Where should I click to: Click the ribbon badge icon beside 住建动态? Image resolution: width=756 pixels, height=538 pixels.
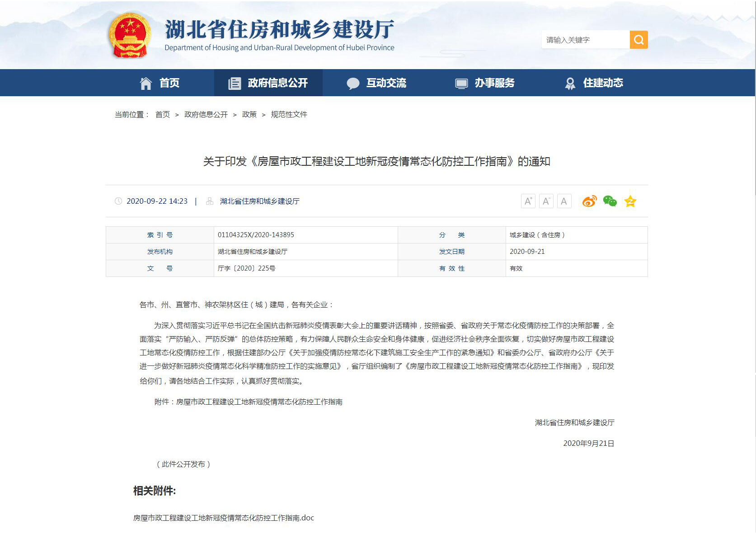tap(570, 83)
